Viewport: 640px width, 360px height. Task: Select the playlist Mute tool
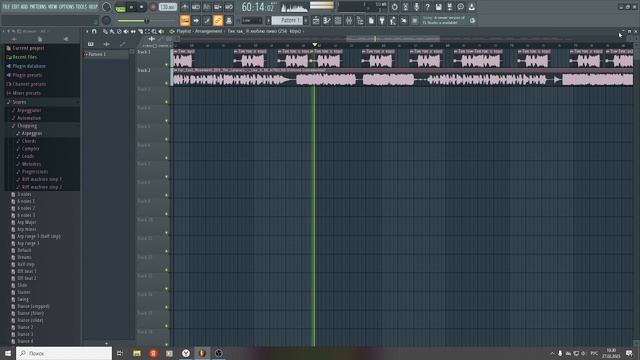pyautogui.click(x=126, y=31)
